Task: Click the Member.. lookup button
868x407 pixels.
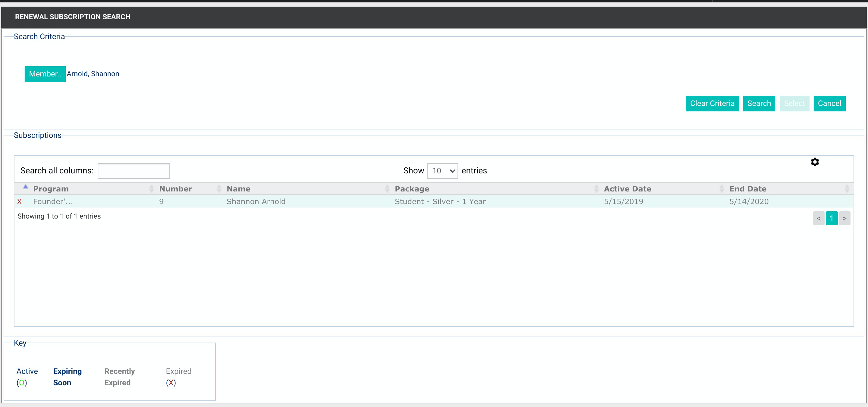Action: (x=45, y=74)
